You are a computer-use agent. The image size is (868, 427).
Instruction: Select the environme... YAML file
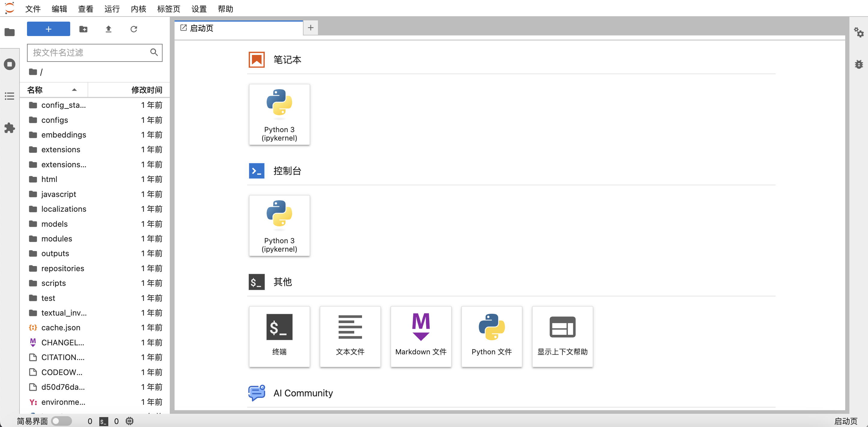pos(95,402)
